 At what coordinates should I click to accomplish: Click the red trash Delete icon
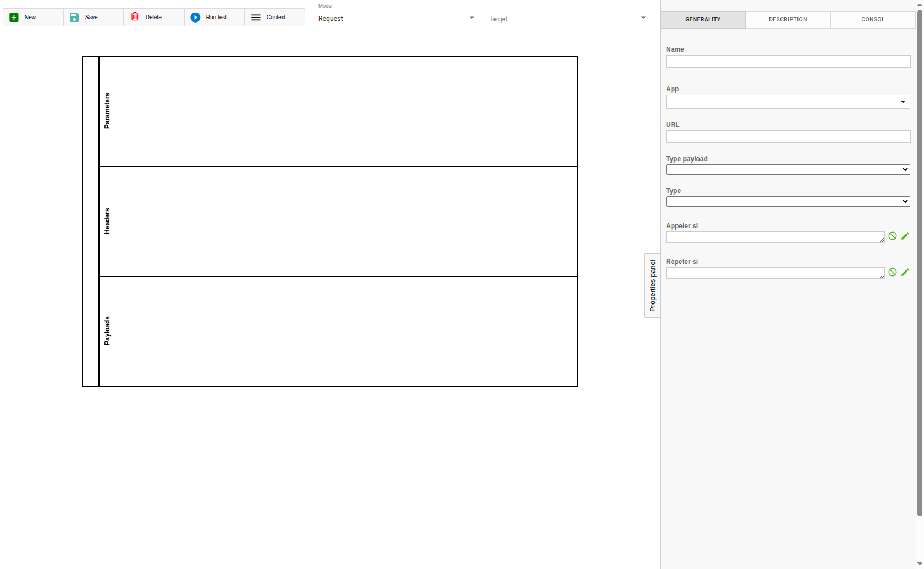tap(135, 17)
